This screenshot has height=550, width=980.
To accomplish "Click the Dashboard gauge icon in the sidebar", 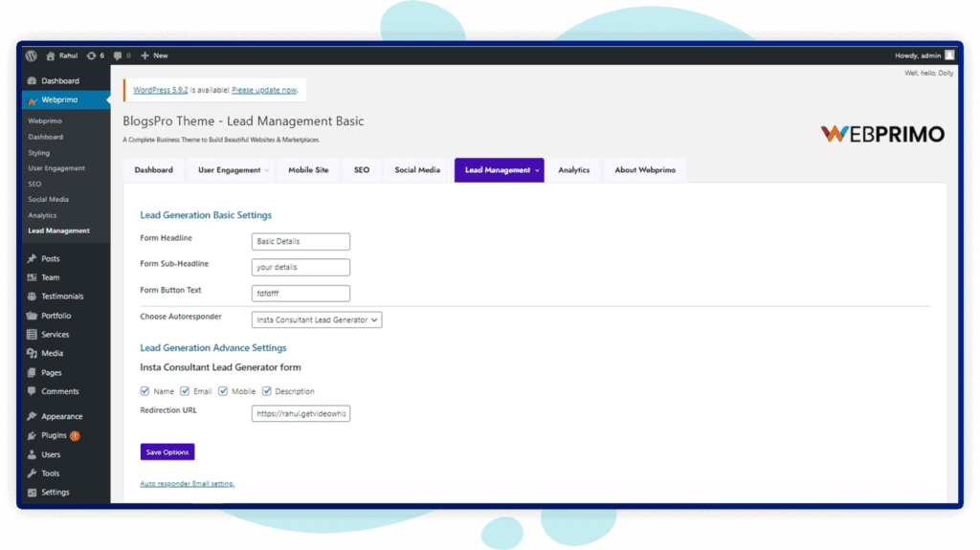I will click(32, 80).
